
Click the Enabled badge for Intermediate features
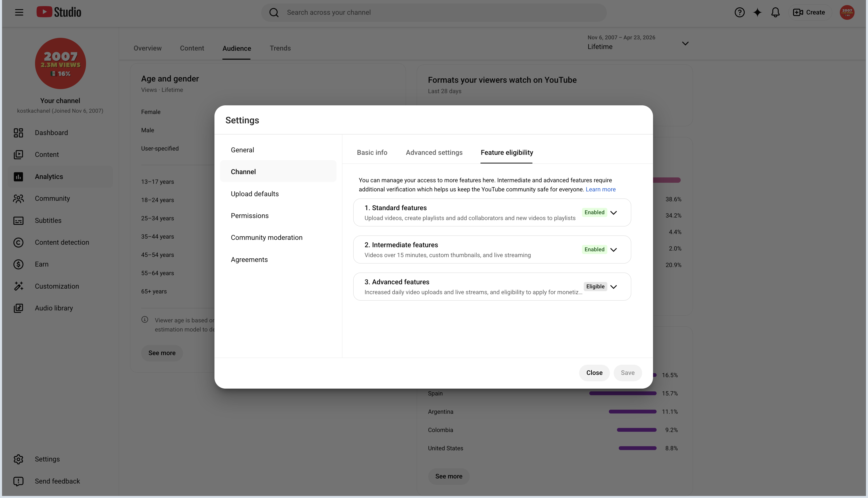click(594, 249)
